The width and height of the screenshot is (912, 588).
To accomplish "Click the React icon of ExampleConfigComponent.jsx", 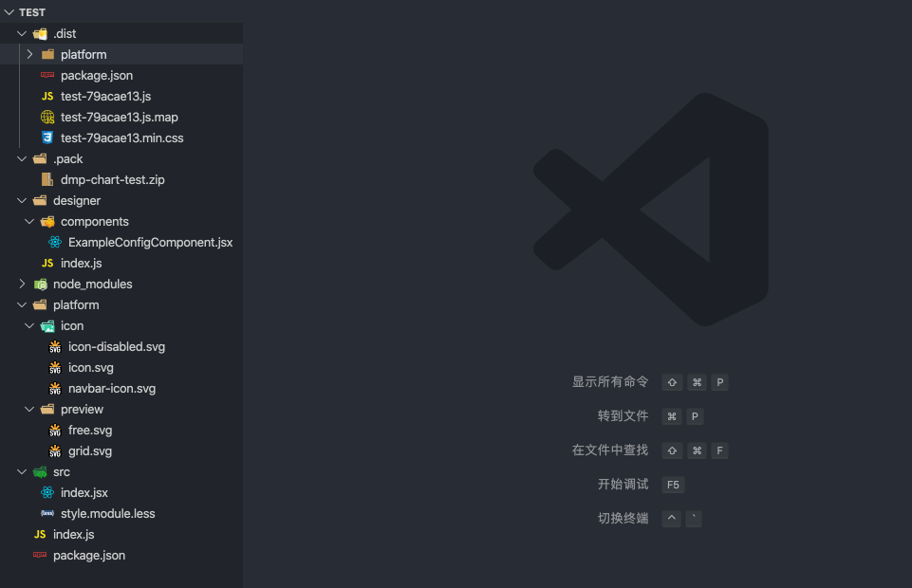I will click(x=55, y=242).
